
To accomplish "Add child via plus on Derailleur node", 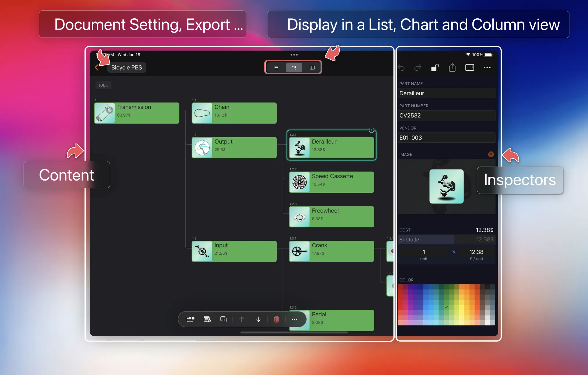I will [371, 130].
